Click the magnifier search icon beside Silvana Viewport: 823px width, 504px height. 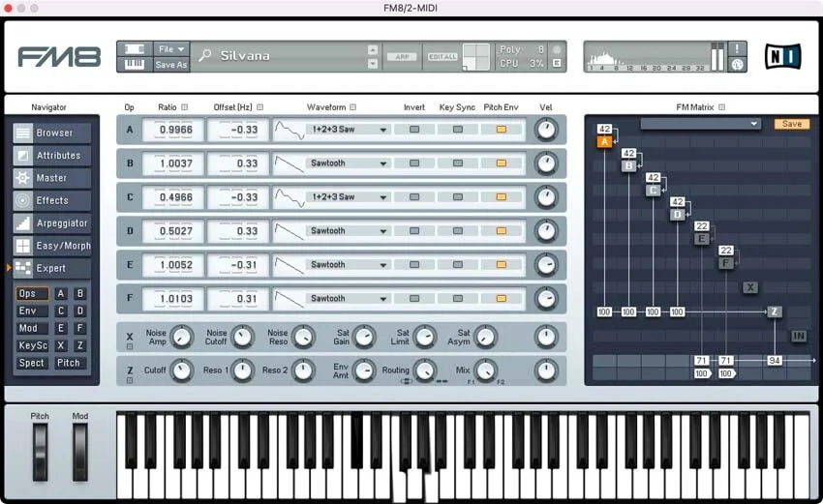(x=205, y=55)
